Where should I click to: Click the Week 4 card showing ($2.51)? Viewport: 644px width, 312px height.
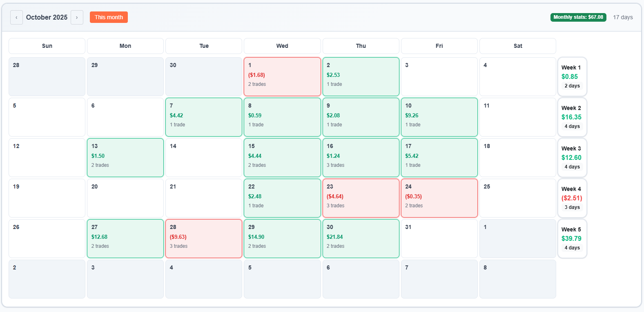coord(572,198)
